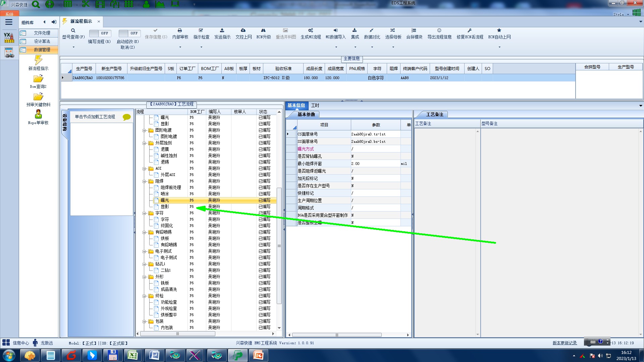Click 修复ECN丢流程 wrench icon
644x362 pixels.
coord(470,31)
